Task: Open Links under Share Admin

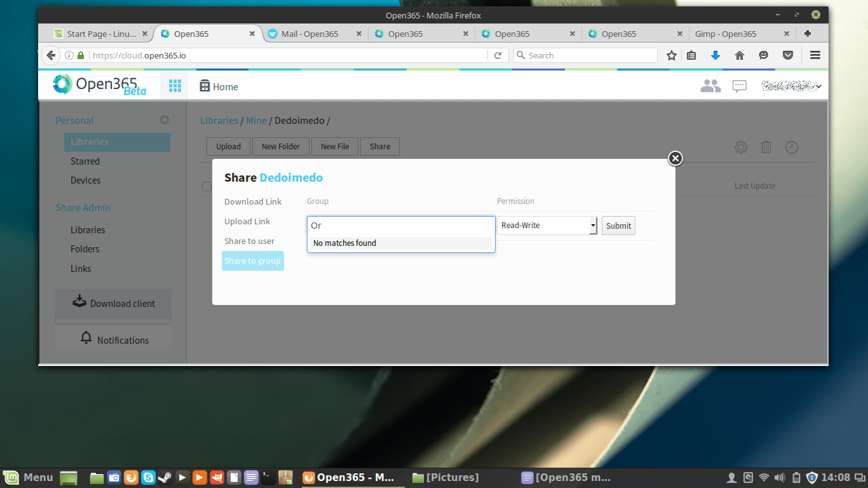Action: click(x=81, y=269)
